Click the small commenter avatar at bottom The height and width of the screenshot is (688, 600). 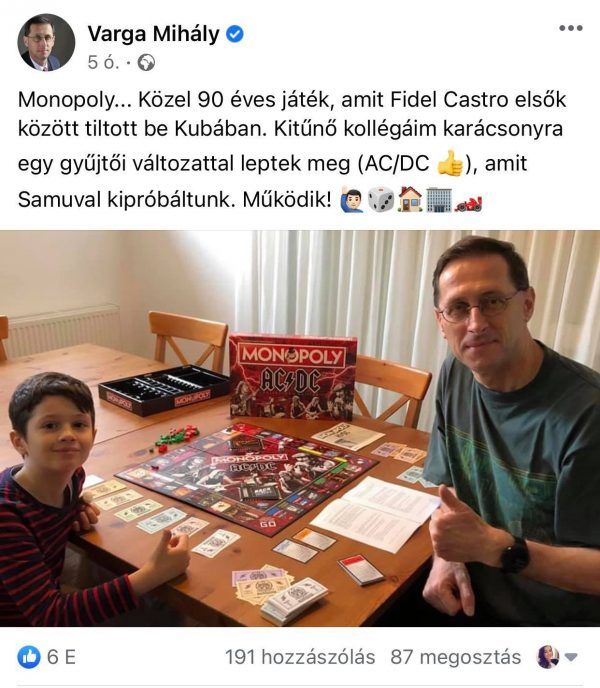[x=548, y=657]
